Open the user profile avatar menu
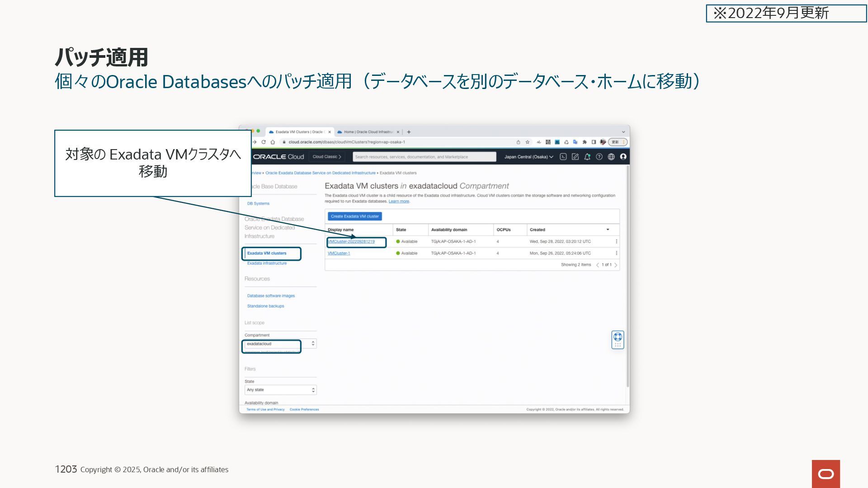The width and height of the screenshot is (868, 488). point(623,157)
